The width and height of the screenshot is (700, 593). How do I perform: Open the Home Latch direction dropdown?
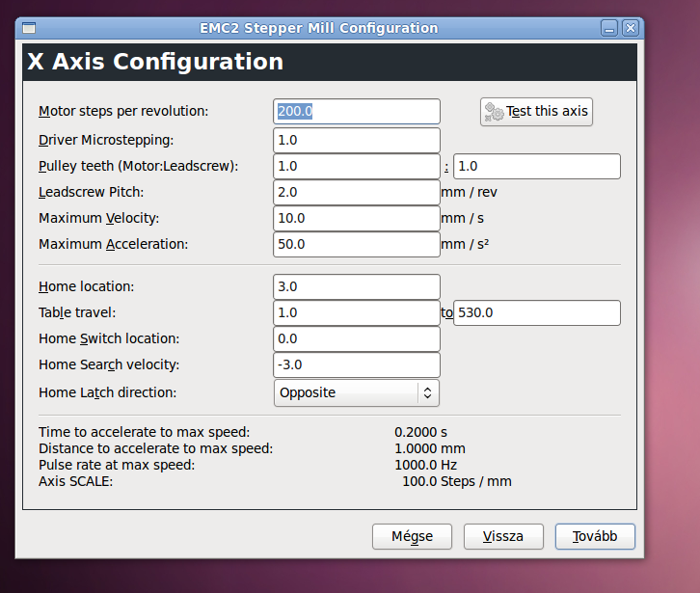click(x=357, y=392)
